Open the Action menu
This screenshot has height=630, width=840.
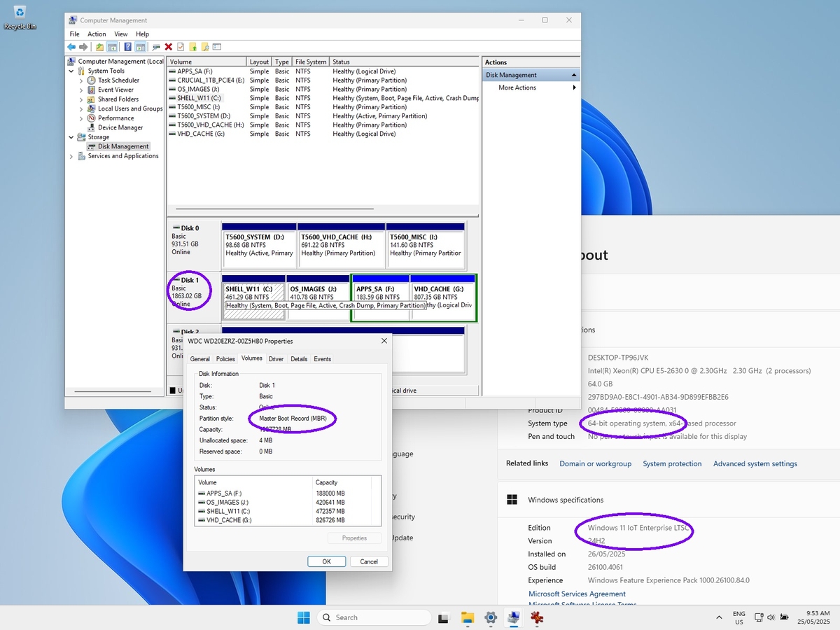(x=97, y=34)
